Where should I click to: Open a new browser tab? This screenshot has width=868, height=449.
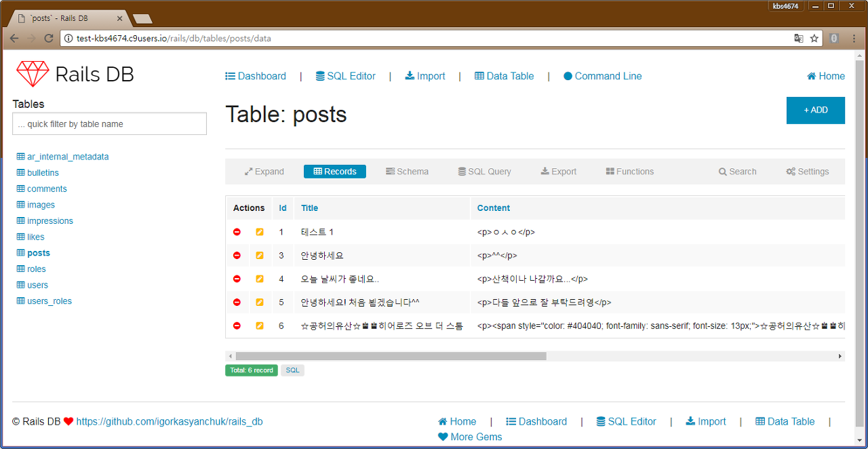142,18
